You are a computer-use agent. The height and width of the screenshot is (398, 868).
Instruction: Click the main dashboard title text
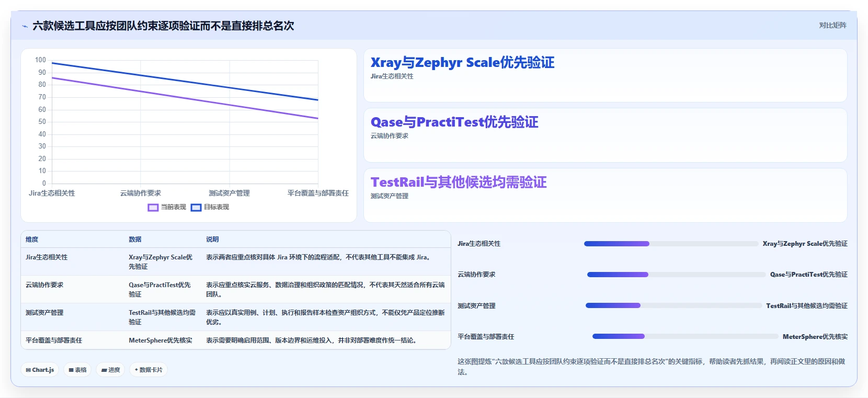(x=163, y=26)
